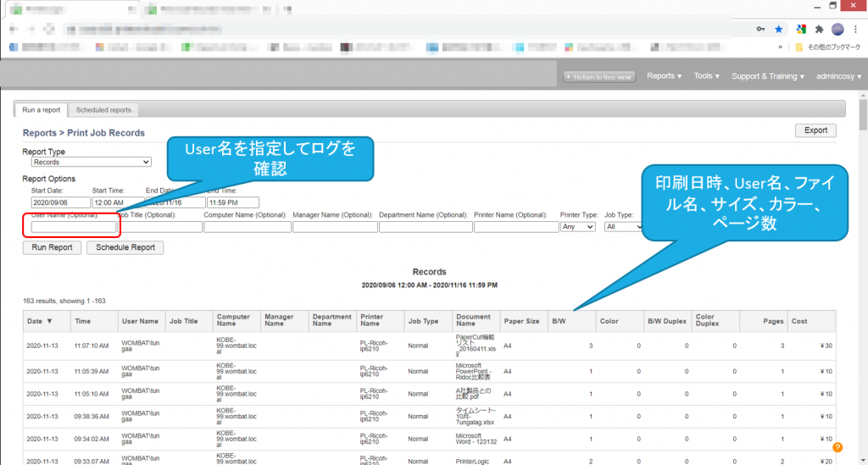Image resolution: width=868 pixels, height=465 pixels.
Task: Click the browser back arrow
Action: [14, 29]
